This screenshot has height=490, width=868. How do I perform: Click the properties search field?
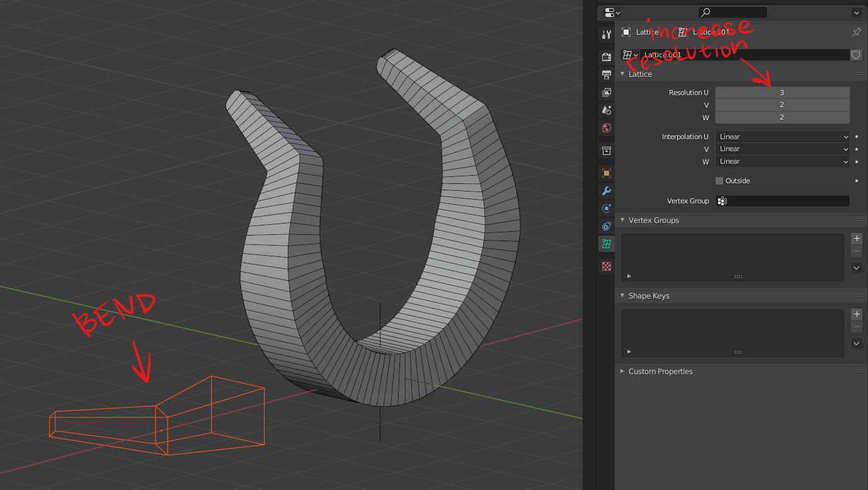[733, 13]
